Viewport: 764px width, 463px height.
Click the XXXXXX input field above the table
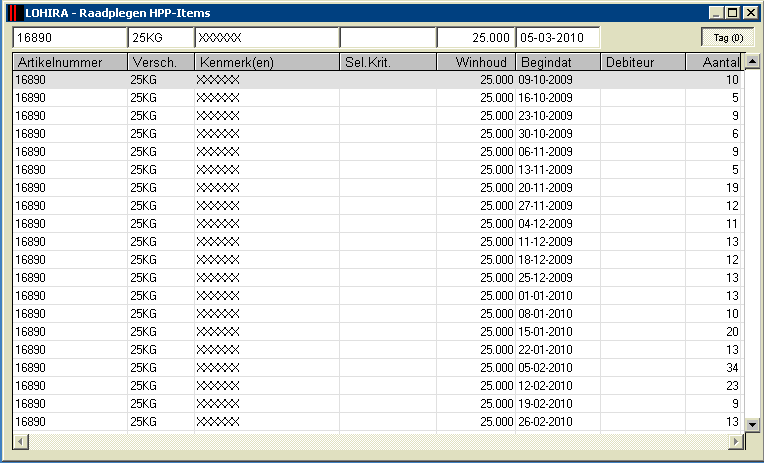pyautogui.click(x=267, y=38)
